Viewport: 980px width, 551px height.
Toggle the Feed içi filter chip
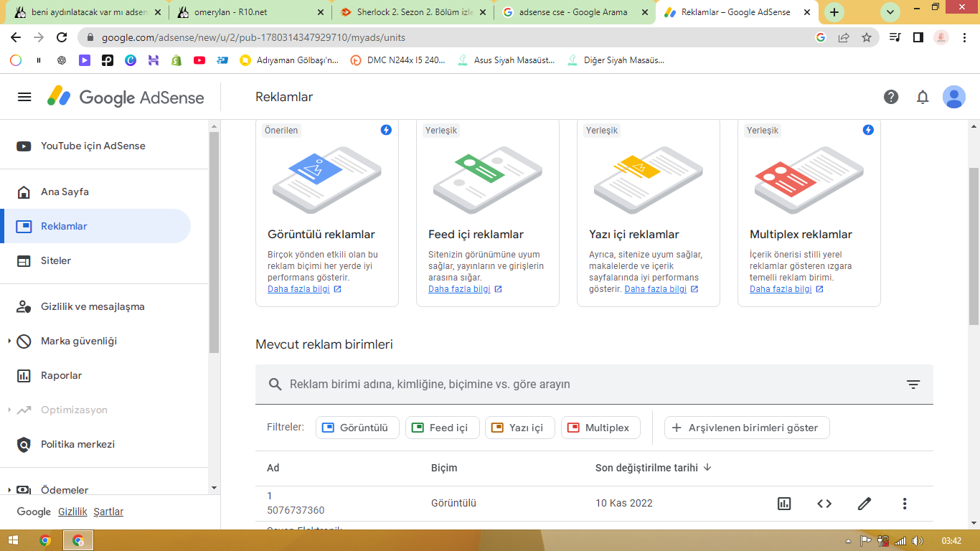pos(442,428)
